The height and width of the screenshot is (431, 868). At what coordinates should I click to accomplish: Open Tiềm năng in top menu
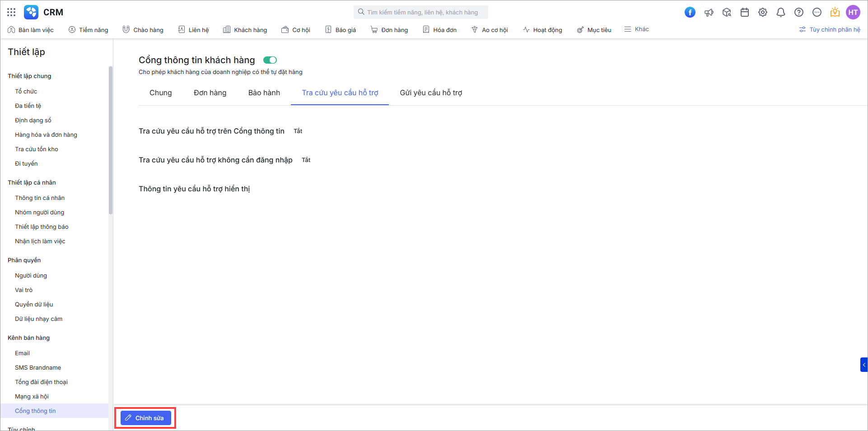89,30
